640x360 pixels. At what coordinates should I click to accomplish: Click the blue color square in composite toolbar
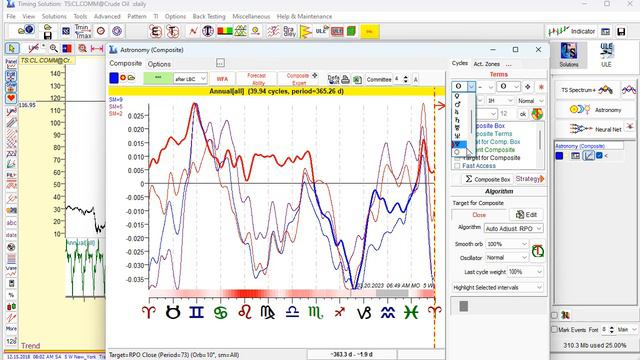click(x=114, y=78)
